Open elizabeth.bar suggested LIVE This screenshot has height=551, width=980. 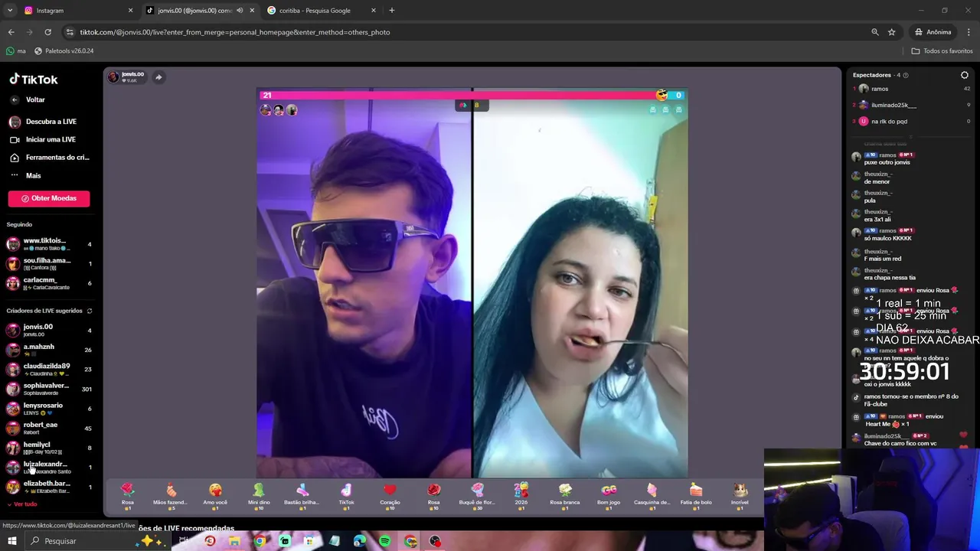click(x=49, y=487)
